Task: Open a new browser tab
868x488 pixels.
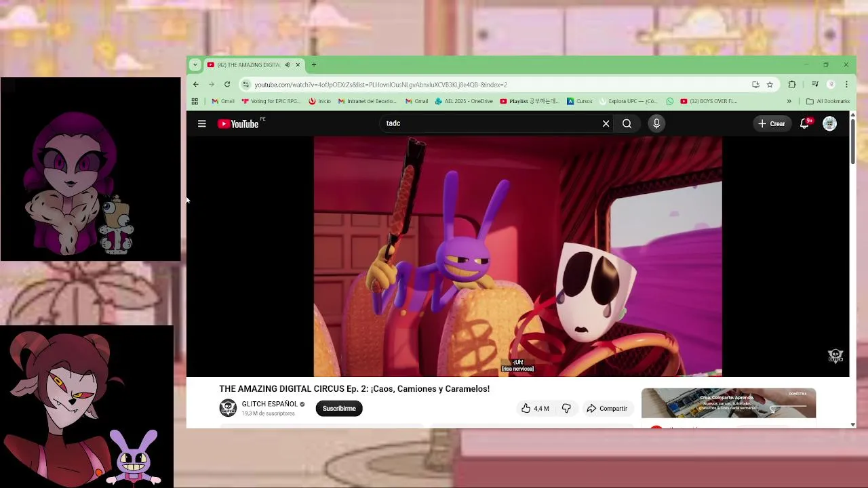Action: tap(313, 65)
